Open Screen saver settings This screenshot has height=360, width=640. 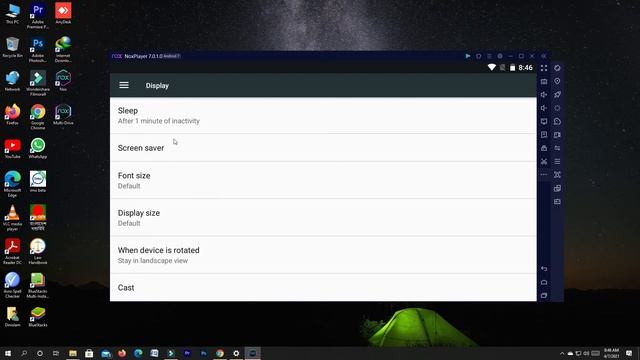323,148
